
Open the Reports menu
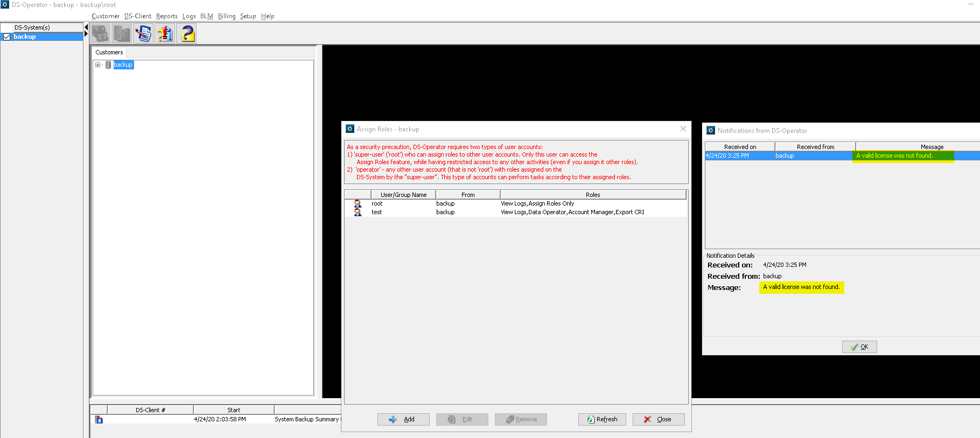[166, 16]
